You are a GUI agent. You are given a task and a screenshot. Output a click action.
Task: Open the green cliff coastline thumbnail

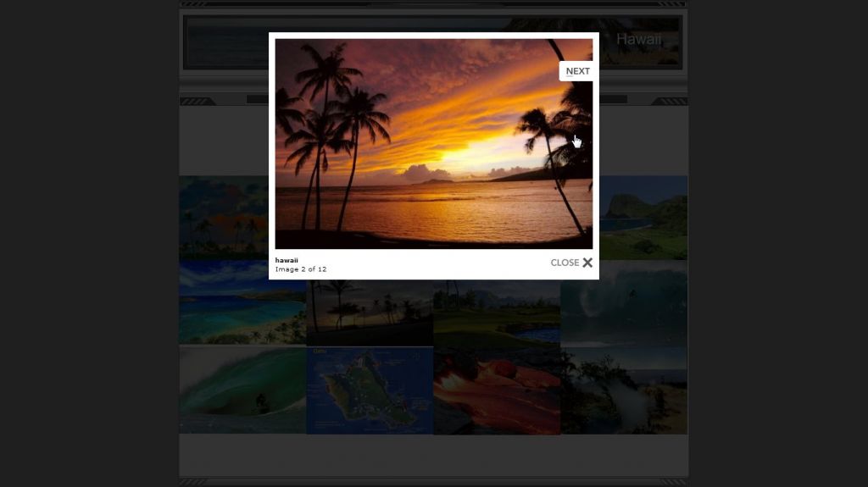pos(643,217)
